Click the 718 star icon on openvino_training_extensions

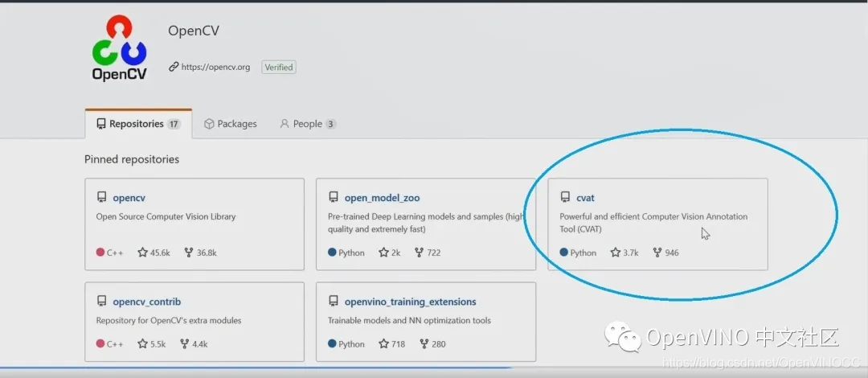[383, 343]
